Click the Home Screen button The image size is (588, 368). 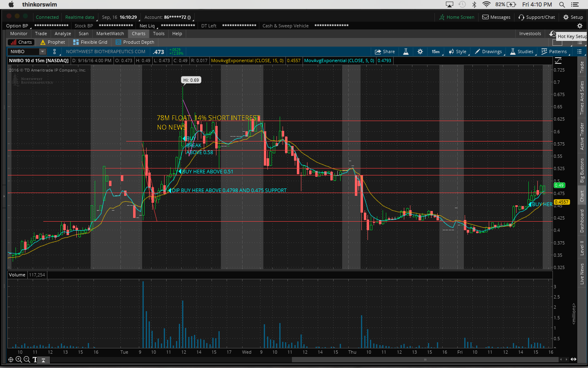pos(457,17)
